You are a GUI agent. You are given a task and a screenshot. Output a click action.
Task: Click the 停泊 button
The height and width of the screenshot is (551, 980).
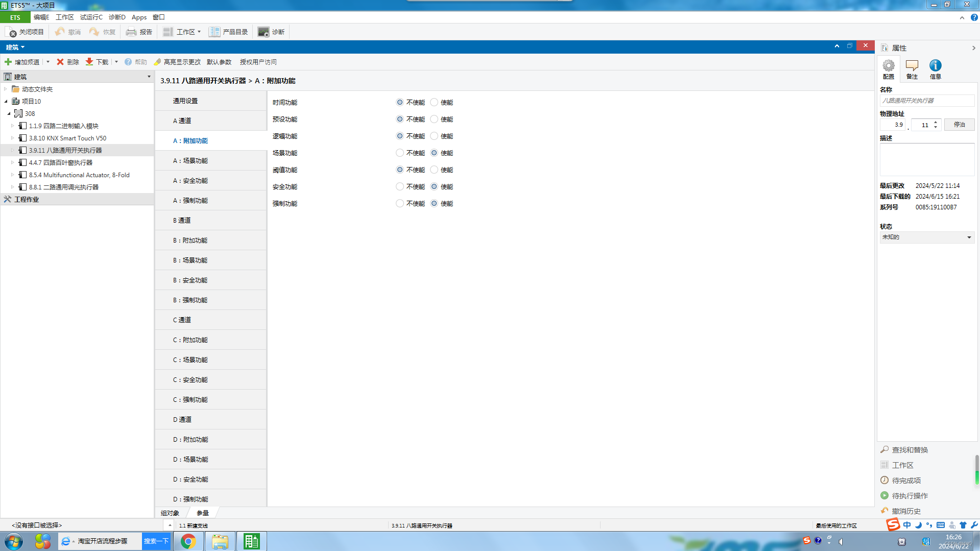pyautogui.click(x=960, y=125)
